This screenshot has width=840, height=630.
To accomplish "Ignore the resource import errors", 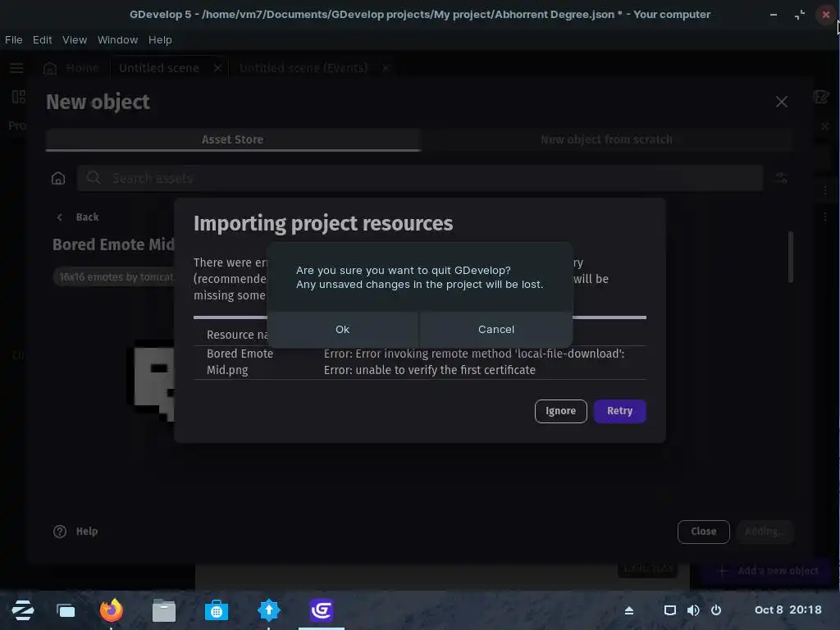I will pos(560,411).
